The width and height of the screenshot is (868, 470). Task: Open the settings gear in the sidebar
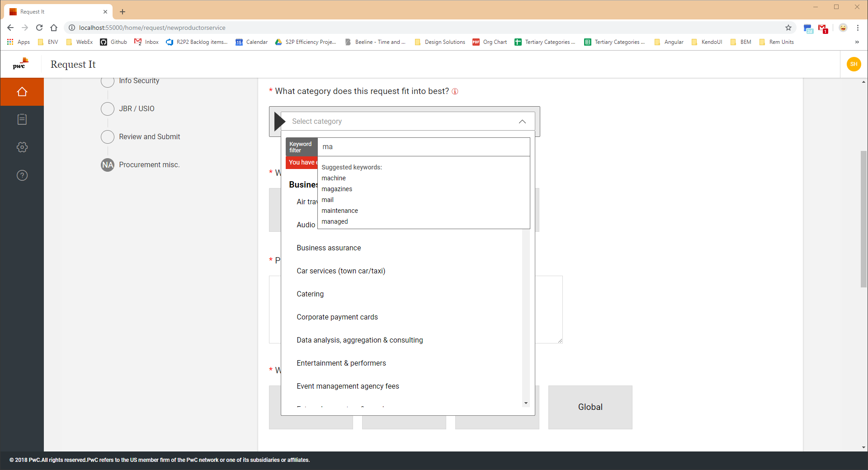[x=22, y=147]
